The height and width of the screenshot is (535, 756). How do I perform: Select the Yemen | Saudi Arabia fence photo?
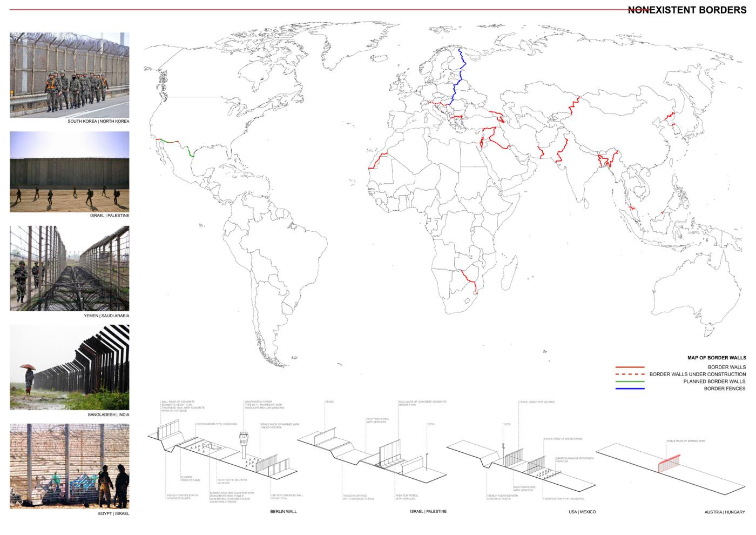point(69,268)
